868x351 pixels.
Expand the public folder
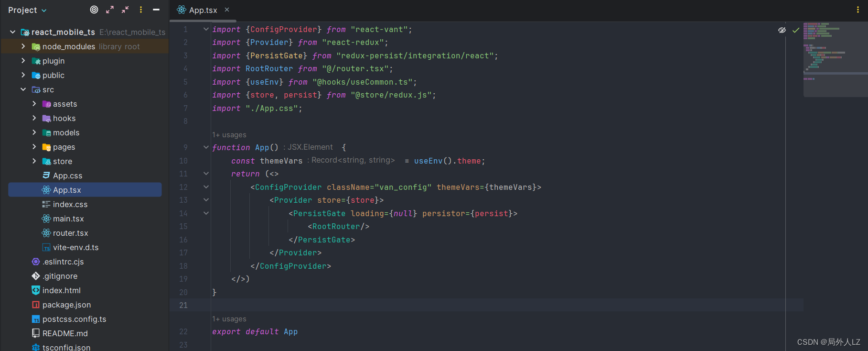tap(23, 75)
